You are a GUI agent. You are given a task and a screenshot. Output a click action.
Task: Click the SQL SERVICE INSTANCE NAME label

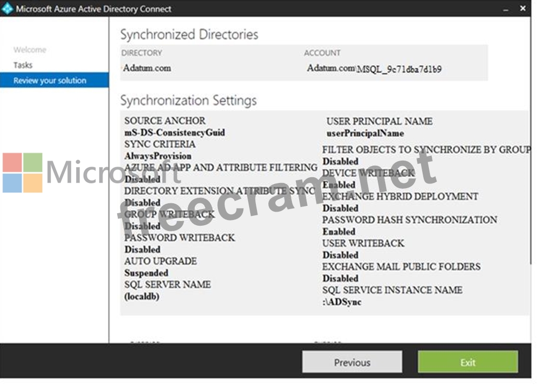392,290
